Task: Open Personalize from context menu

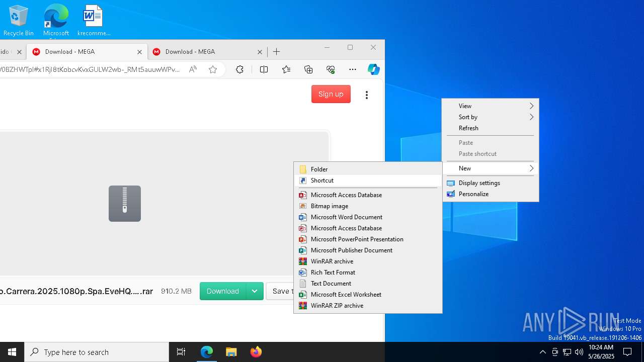Action: pyautogui.click(x=490, y=194)
